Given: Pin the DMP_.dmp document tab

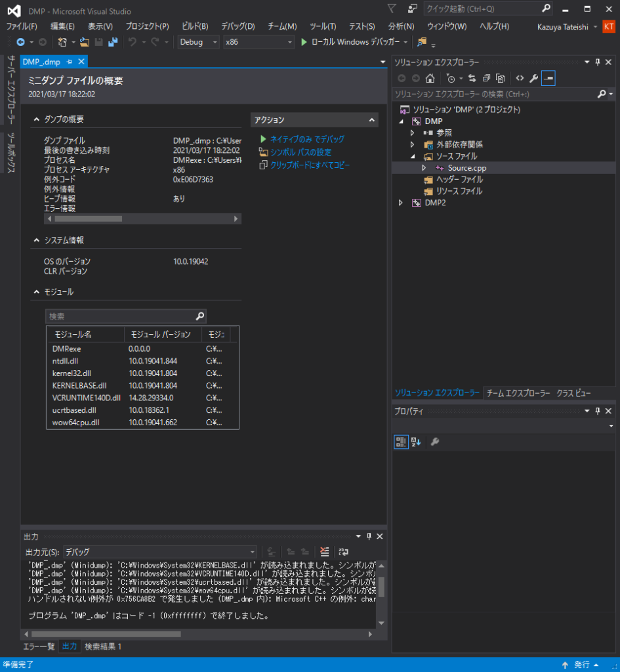Looking at the screenshot, I should pyautogui.click(x=70, y=62).
